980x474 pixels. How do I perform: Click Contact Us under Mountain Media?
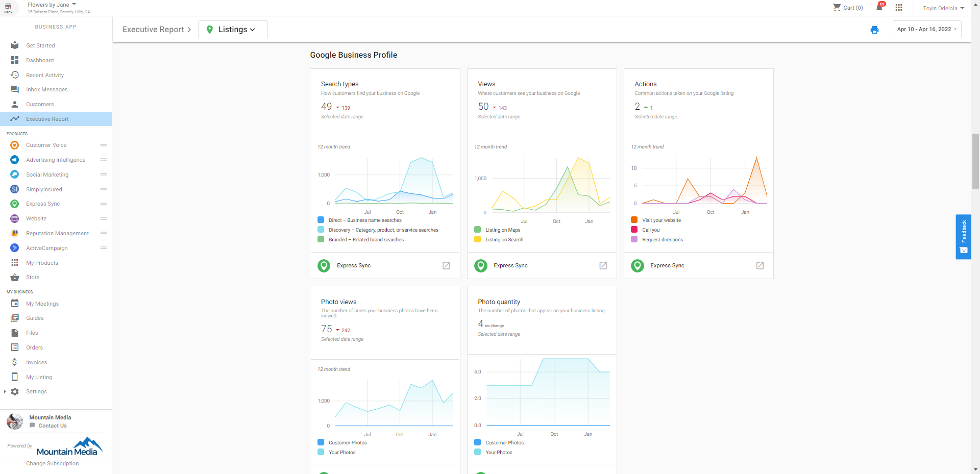(52, 426)
